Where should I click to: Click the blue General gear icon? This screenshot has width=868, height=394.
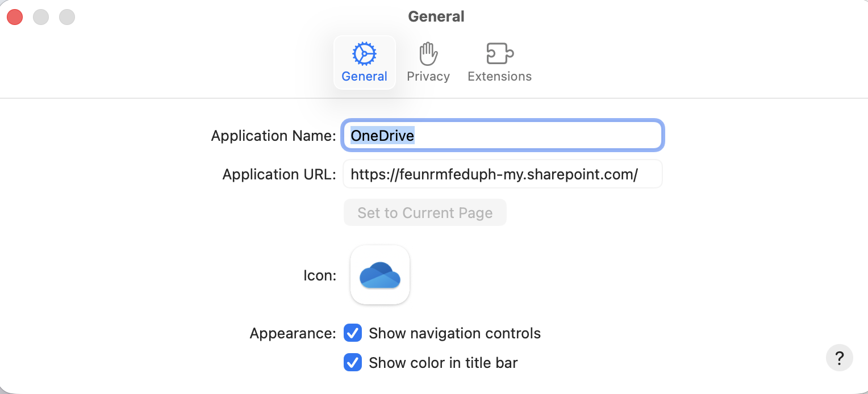364,53
